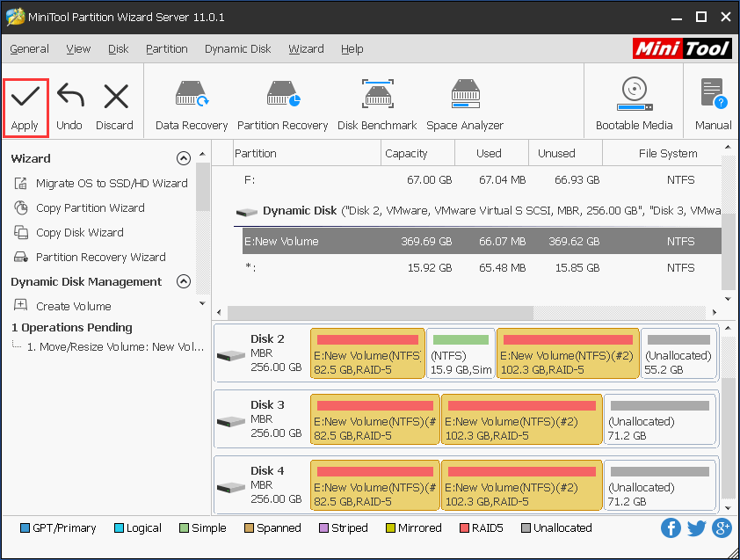
Task: Open the Data Recovery tool
Action: point(191,101)
